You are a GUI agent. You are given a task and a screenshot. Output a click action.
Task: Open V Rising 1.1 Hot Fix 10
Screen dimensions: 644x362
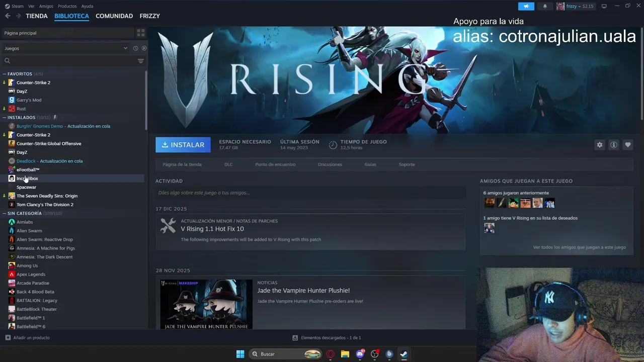point(212,229)
